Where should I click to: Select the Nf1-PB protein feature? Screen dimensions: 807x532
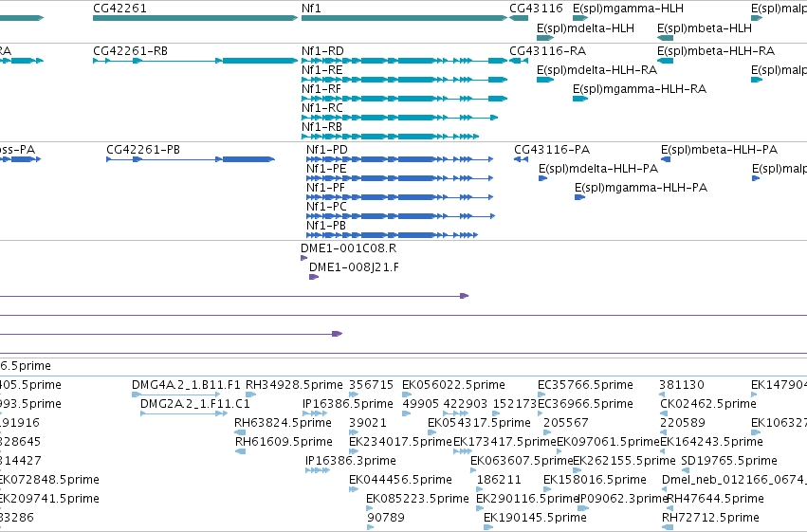[x=393, y=235]
